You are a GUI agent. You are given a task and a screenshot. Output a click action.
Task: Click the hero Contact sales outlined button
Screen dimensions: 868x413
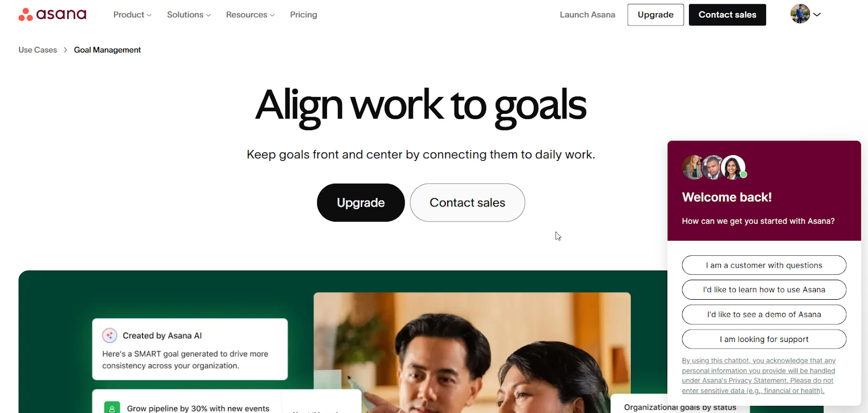tap(468, 203)
